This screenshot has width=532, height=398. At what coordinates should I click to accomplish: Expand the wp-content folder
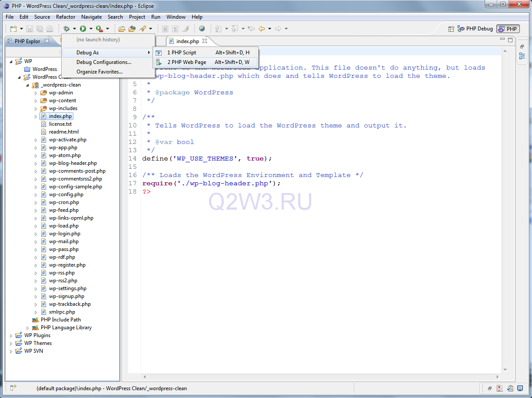click(x=36, y=100)
